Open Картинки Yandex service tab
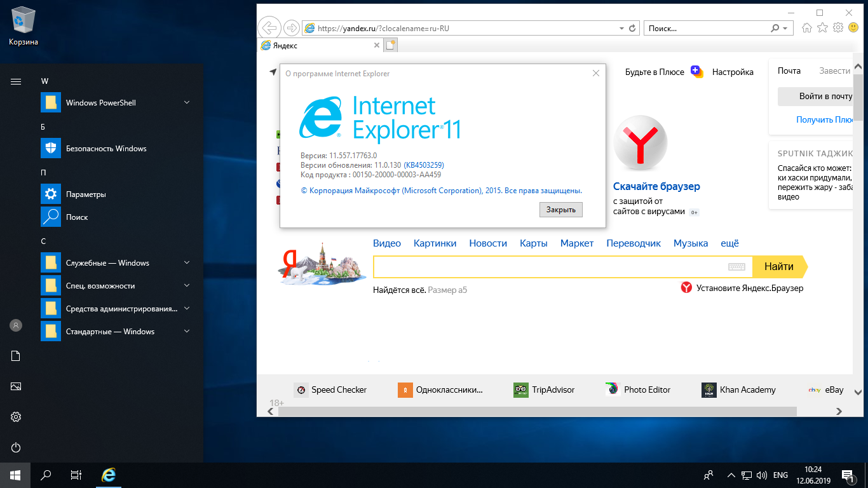868x488 pixels. pos(435,243)
